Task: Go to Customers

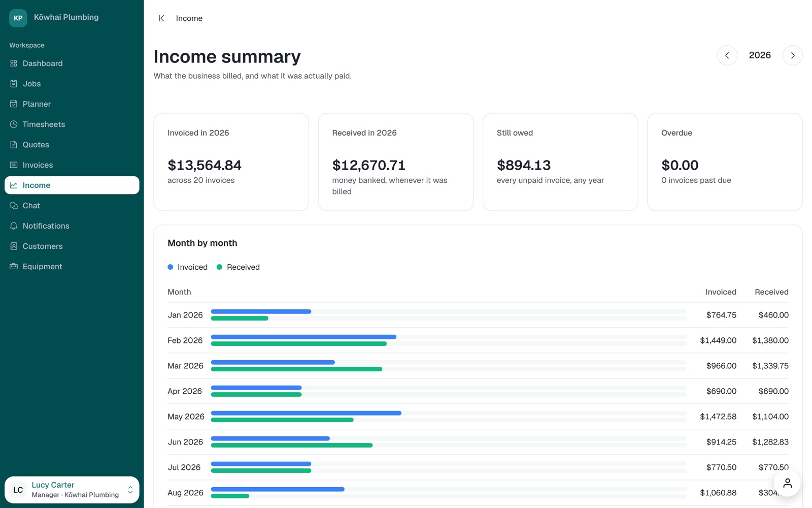Action: click(x=72, y=246)
